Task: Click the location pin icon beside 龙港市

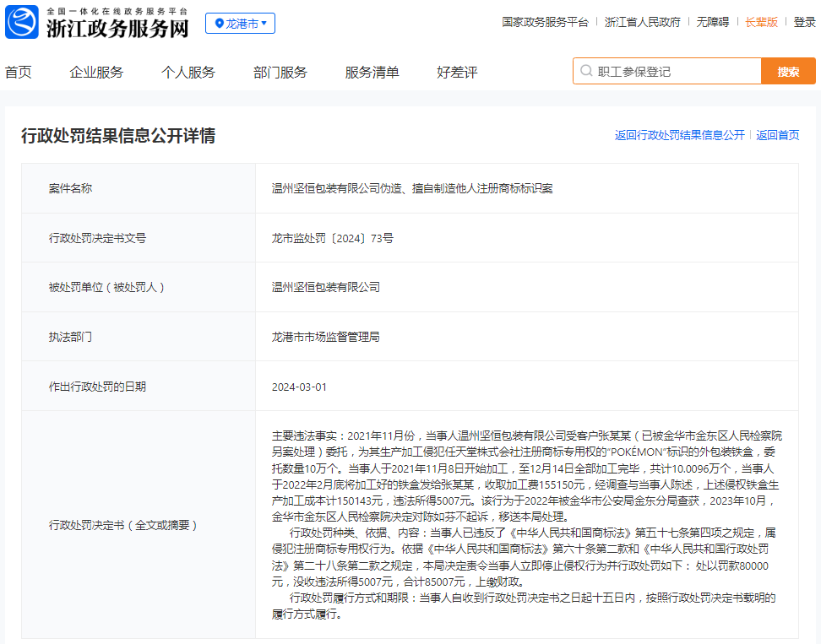Action: point(220,23)
